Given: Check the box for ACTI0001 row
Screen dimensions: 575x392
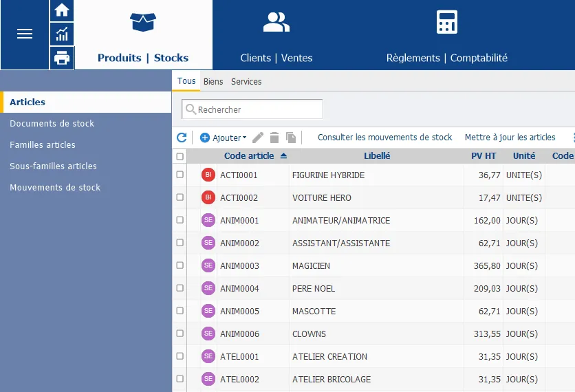Looking at the screenshot, I should point(180,175).
